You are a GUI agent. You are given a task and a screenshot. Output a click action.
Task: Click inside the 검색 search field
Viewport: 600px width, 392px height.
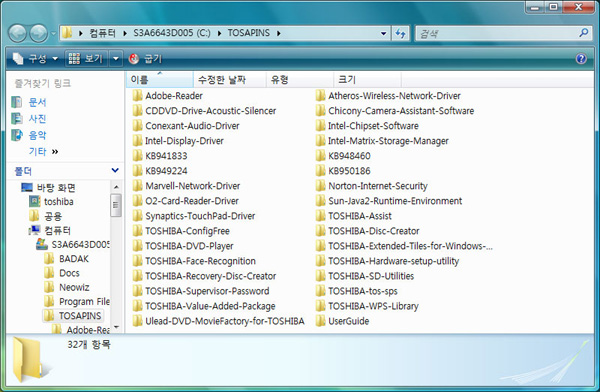(x=497, y=33)
